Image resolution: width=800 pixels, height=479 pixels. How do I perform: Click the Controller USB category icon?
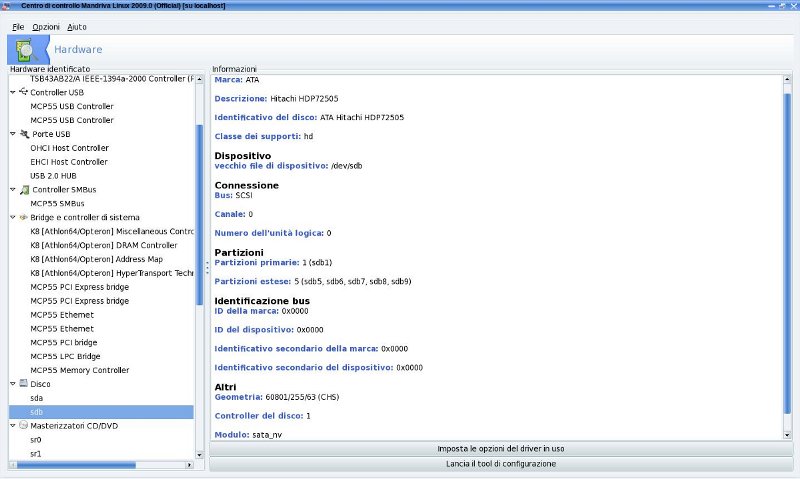pos(23,92)
